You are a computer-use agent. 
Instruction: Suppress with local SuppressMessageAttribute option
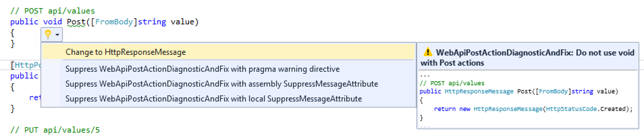coord(228,99)
